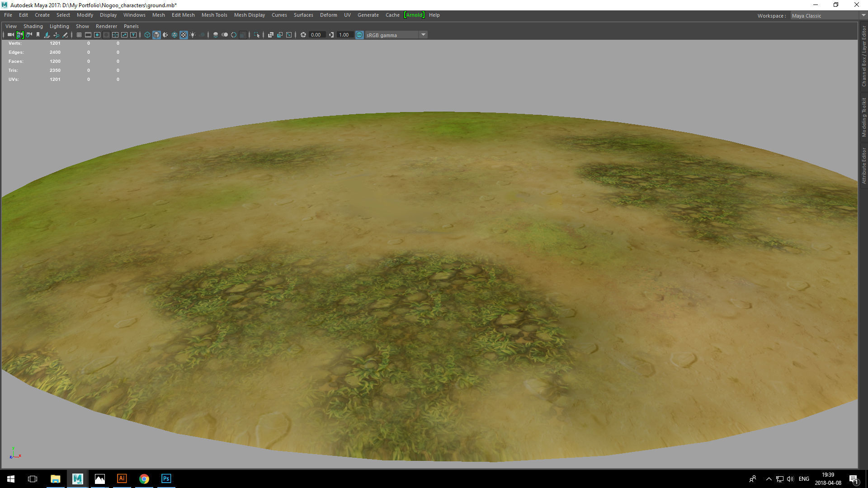Enable wireframe display cube icon

[x=147, y=35]
